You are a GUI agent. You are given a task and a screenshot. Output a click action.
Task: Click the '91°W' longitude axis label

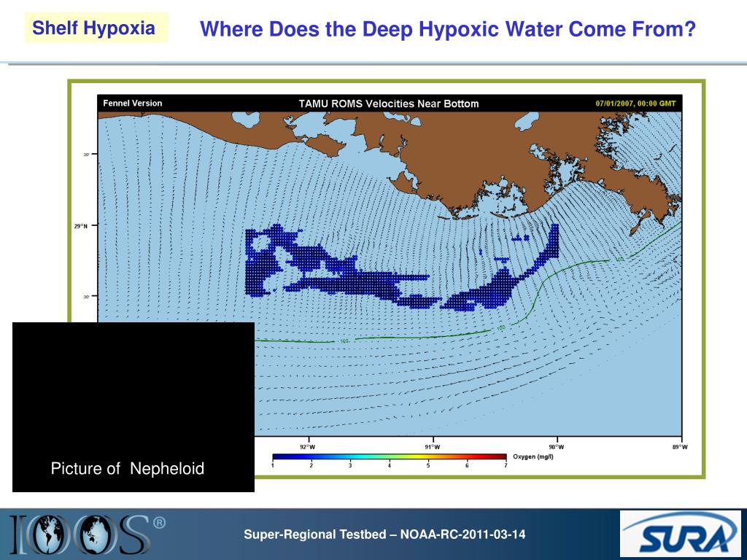click(x=433, y=447)
